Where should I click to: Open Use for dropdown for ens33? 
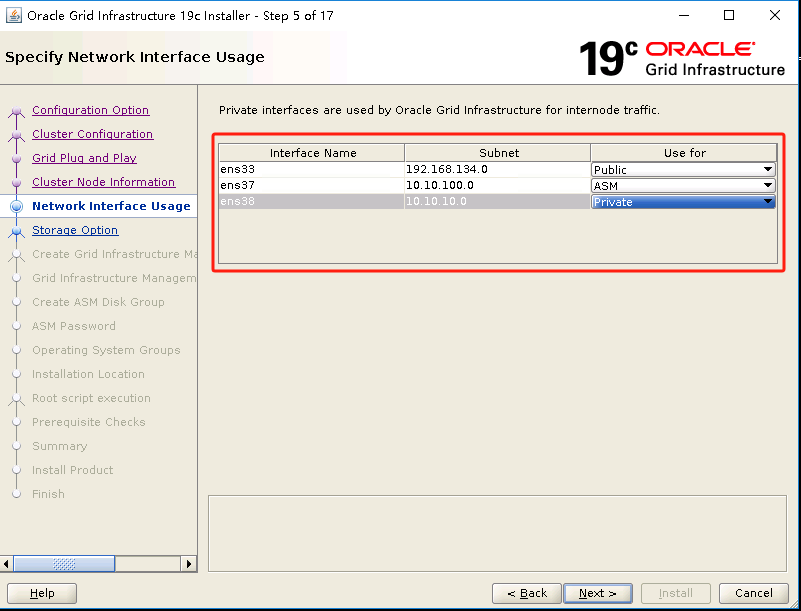coord(683,170)
